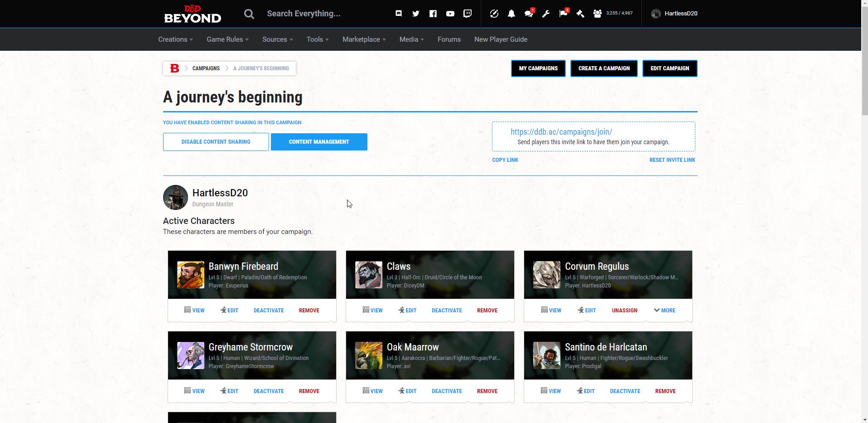View Corvum Regulus sheet

(x=551, y=311)
